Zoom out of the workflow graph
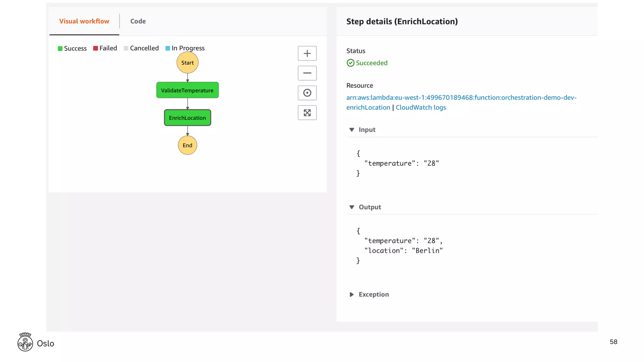This screenshot has height=362, width=644. (x=307, y=73)
